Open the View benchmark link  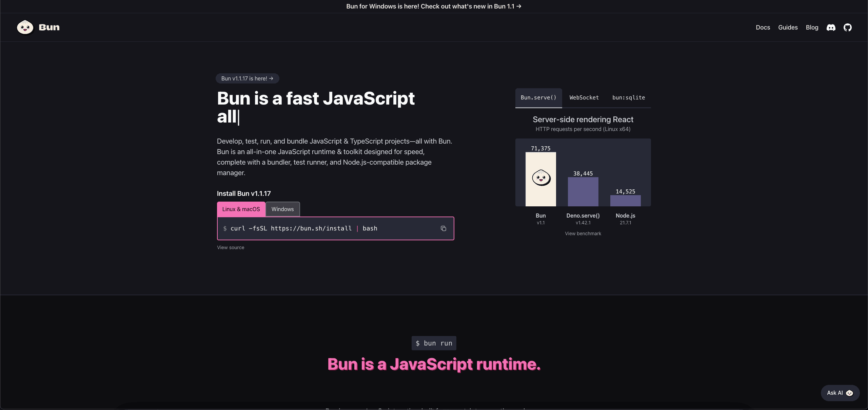pyautogui.click(x=583, y=234)
